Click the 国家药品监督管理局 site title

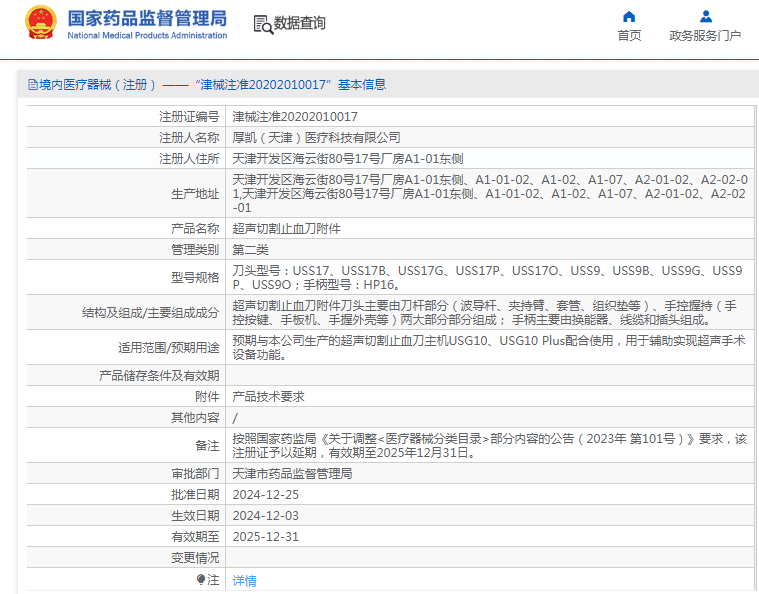coord(147,18)
